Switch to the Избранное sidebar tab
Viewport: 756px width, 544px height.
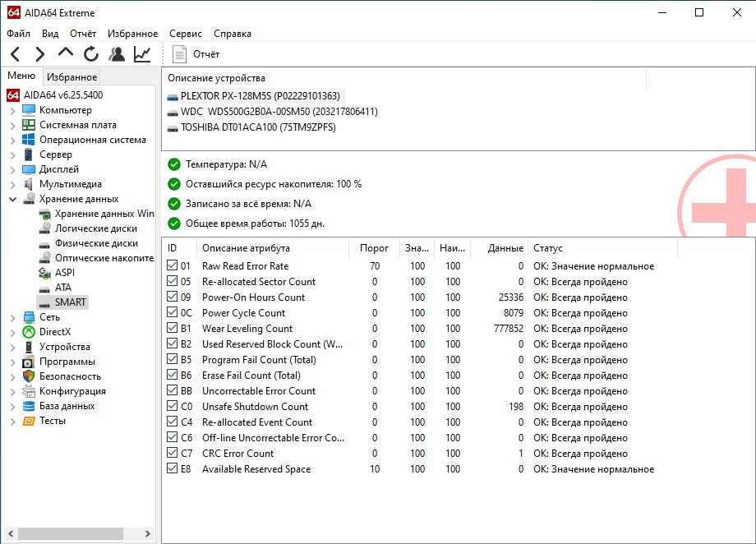tap(71, 76)
